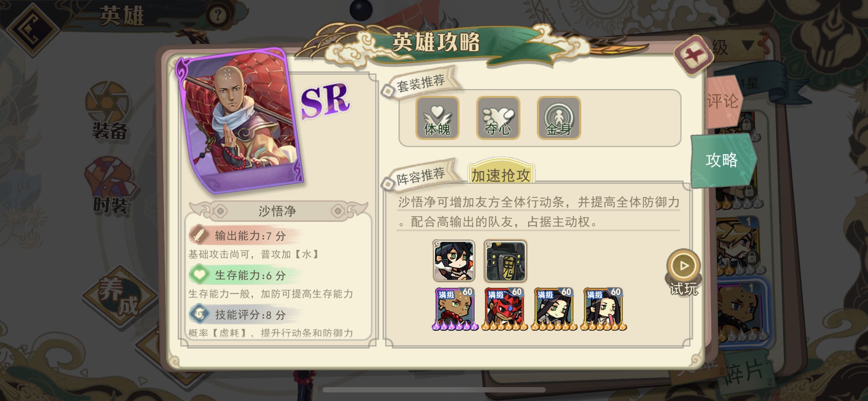Open the 装备 equipment menu

pos(109,111)
